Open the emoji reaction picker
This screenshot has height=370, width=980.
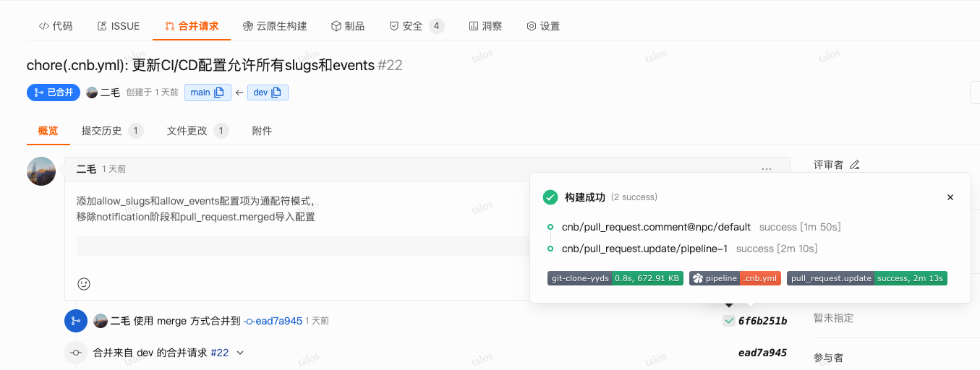[x=84, y=284]
